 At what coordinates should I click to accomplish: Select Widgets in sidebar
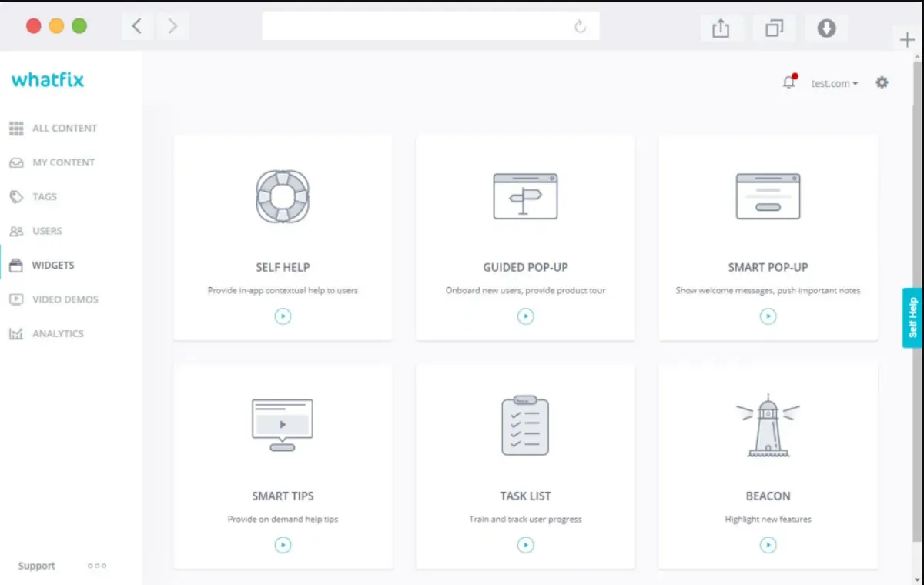click(53, 266)
